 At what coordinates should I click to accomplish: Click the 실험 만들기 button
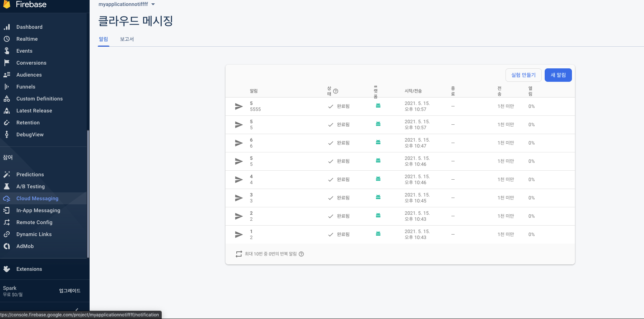[x=523, y=75]
